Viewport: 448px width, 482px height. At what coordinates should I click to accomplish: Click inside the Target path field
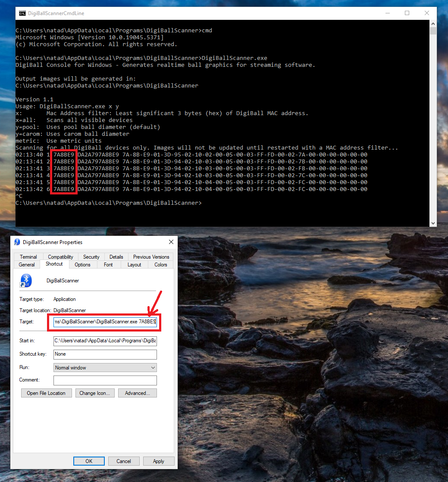[105, 322]
